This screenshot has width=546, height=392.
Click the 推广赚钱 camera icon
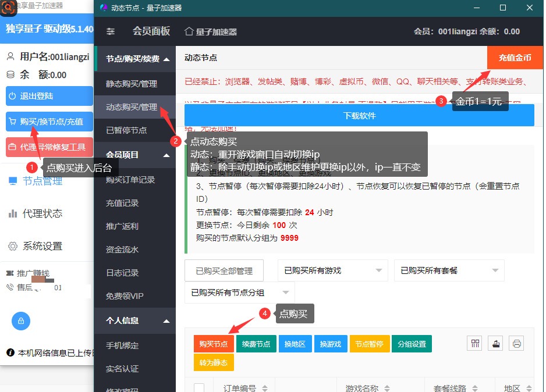(10, 273)
